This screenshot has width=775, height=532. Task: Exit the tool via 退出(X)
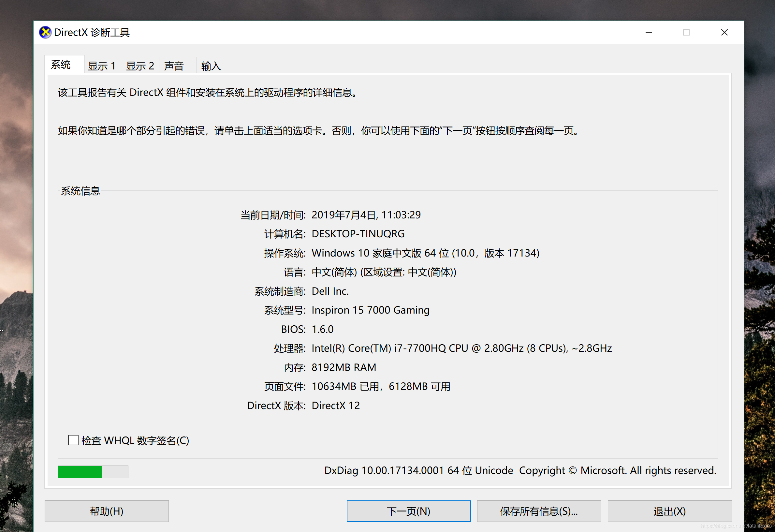[x=669, y=511]
